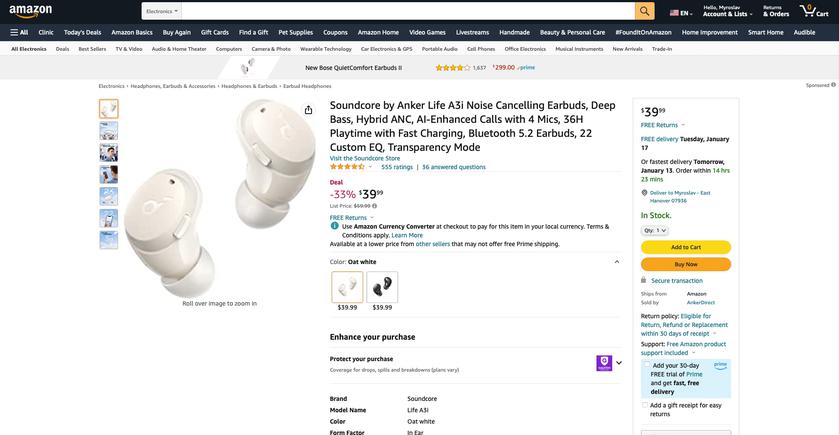This screenshot has width=839, height=435.
Task: Select the Oat white color option
Action: pos(347,288)
